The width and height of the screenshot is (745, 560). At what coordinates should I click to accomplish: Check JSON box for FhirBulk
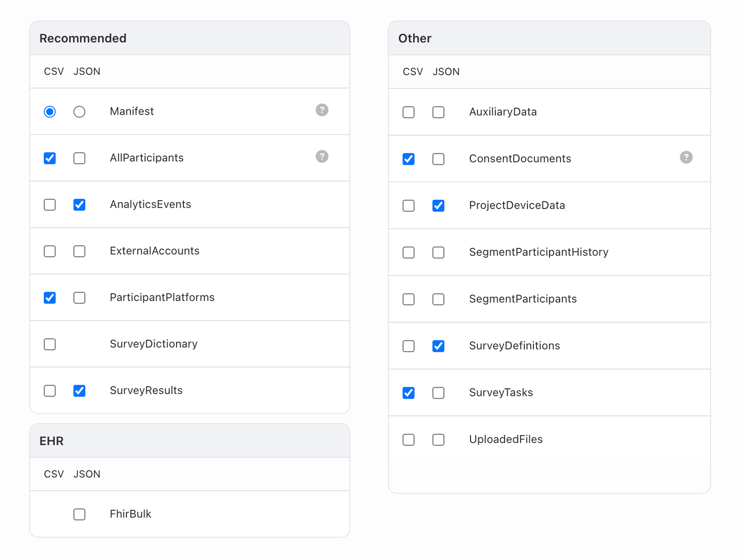click(x=79, y=514)
